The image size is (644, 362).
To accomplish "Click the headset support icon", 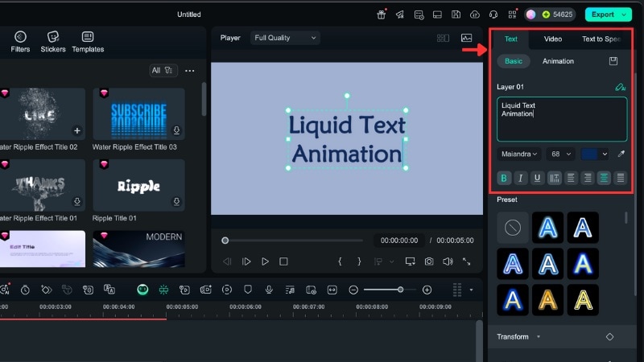I will 493,14.
